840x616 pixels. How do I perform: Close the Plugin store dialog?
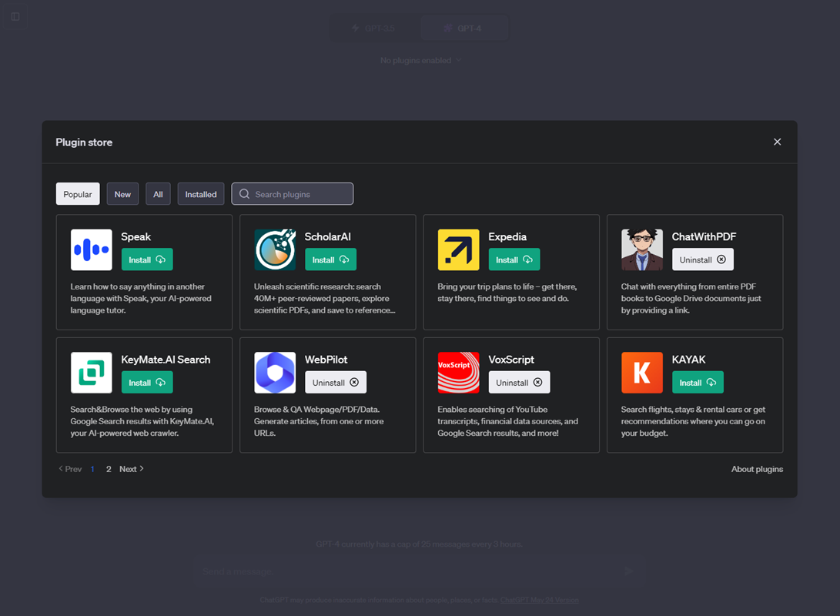click(x=778, y=142)
